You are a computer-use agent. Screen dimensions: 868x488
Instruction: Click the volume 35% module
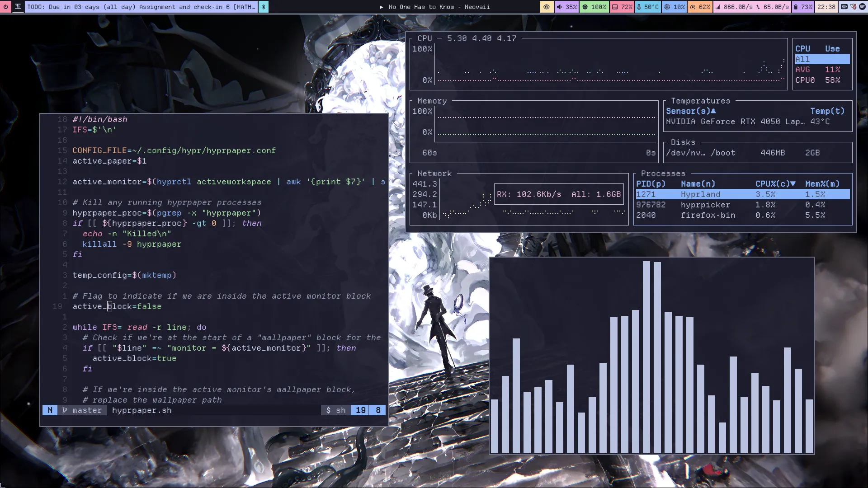pos(566,7)
